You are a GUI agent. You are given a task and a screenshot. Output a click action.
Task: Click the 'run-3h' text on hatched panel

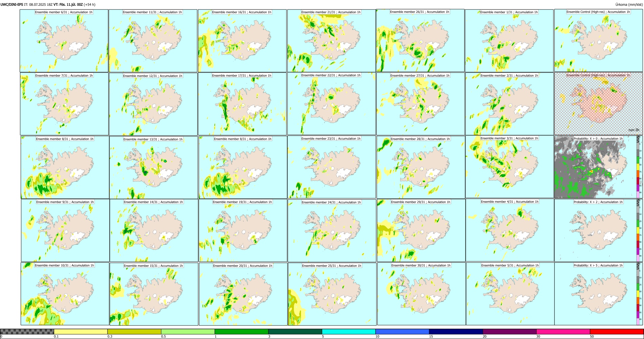click(x=633, y=130)
